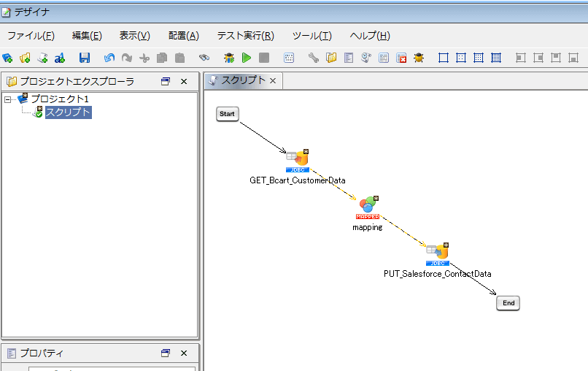This screenshot has width=588, height=371.
Task: Click the yellow beetle bug icon
Action: 419,58
